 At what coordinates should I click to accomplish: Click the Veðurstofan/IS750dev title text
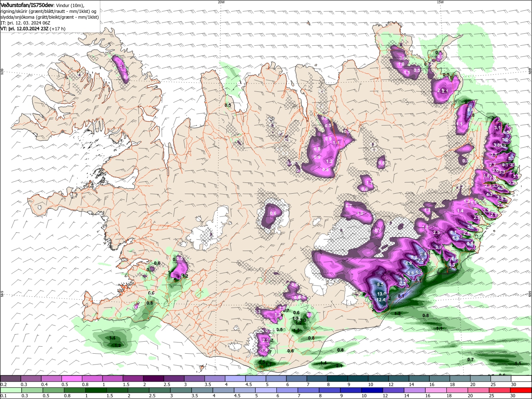27,5
